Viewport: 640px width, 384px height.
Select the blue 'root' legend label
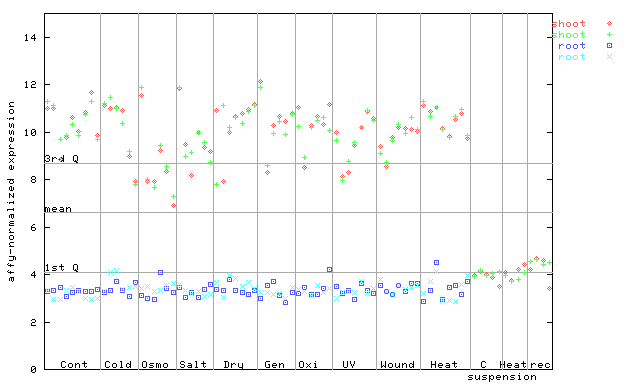click(x=572, y=46)
